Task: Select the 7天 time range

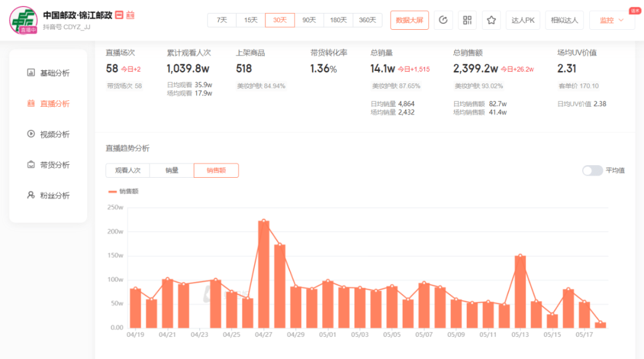Action: 222,20
